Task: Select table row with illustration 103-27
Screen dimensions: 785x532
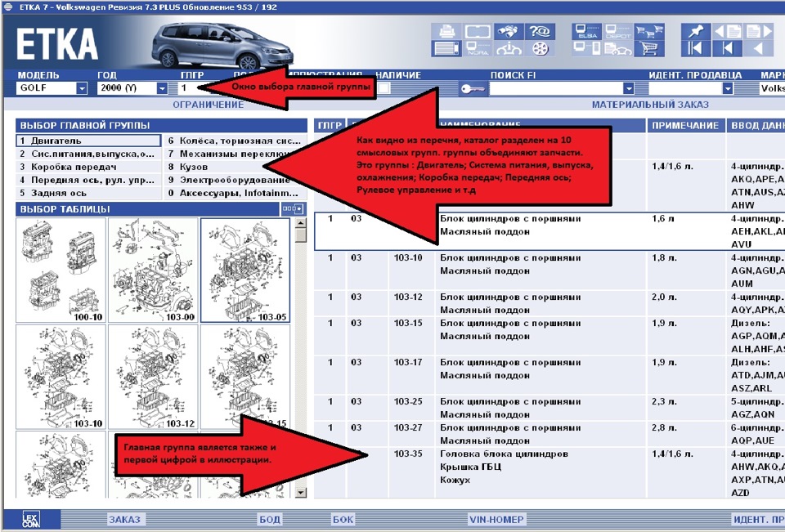Action: pyautogui.click(x=549, y=434)
